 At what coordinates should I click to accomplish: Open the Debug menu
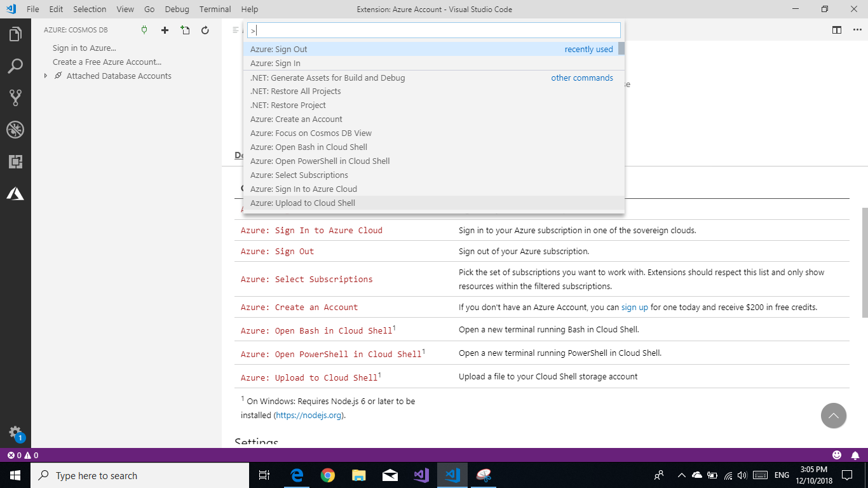pyautogui.click(x=177, y=9)
